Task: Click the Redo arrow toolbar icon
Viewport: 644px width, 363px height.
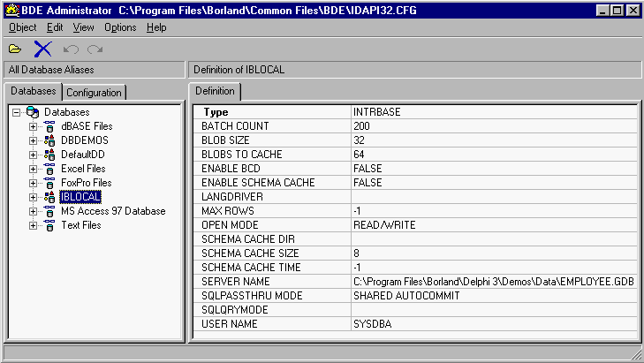Action: coord(95,49)
